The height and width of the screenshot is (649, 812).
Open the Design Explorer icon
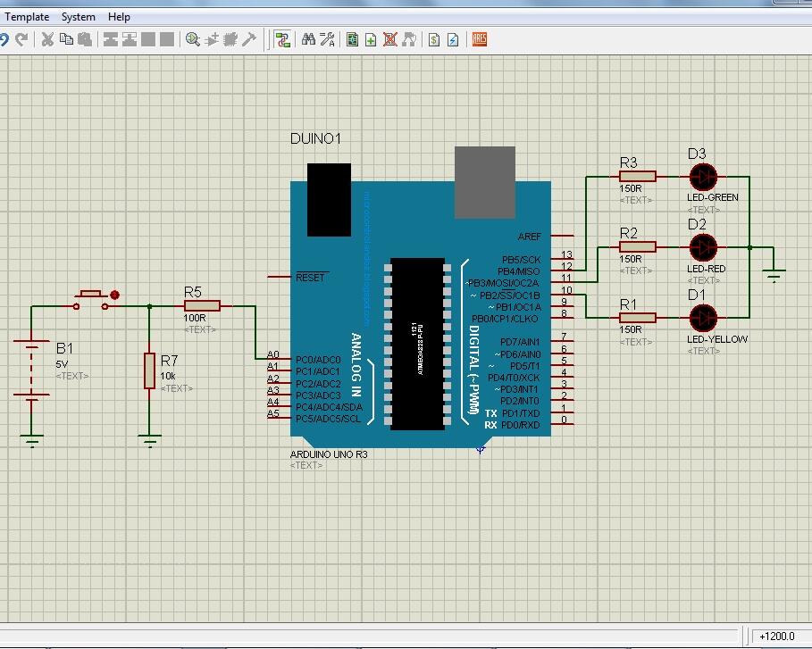coord(352,39)
